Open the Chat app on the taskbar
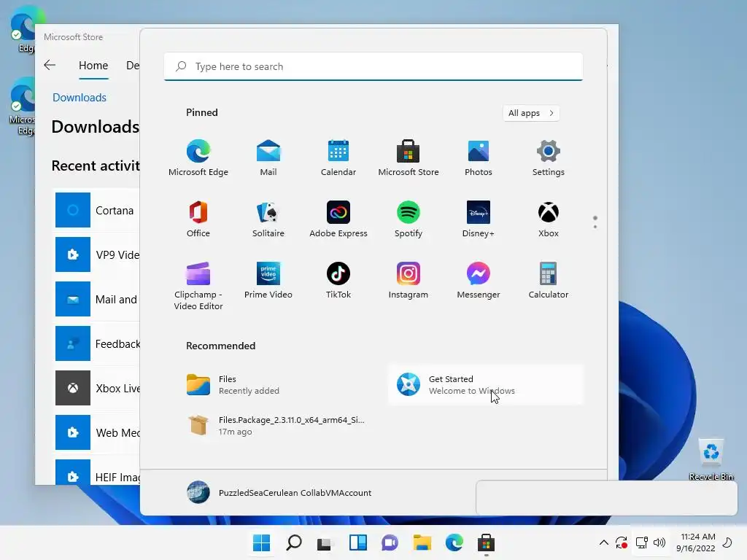The height and width of the screenshot is (560, 747). coord(390,542)
